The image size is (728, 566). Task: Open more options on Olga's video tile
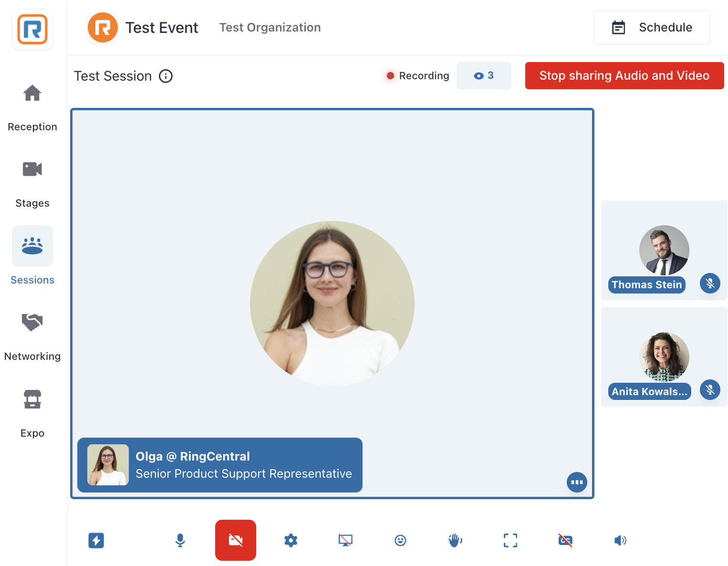tap(577, 482)
